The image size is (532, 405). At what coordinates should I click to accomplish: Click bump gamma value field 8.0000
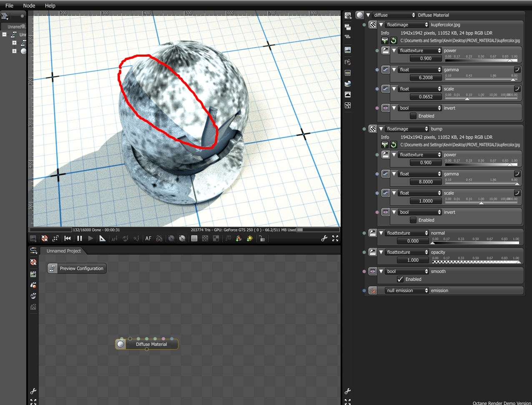pos(426,182)
